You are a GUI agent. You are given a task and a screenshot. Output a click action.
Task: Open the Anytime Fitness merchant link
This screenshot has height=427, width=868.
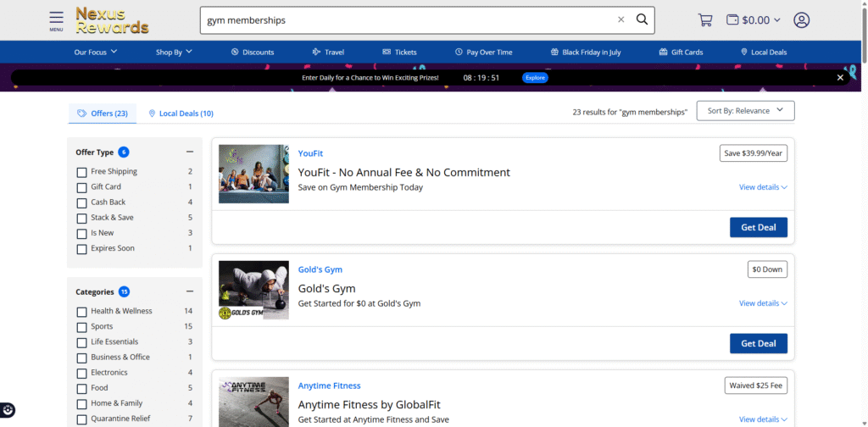[330, 385]
